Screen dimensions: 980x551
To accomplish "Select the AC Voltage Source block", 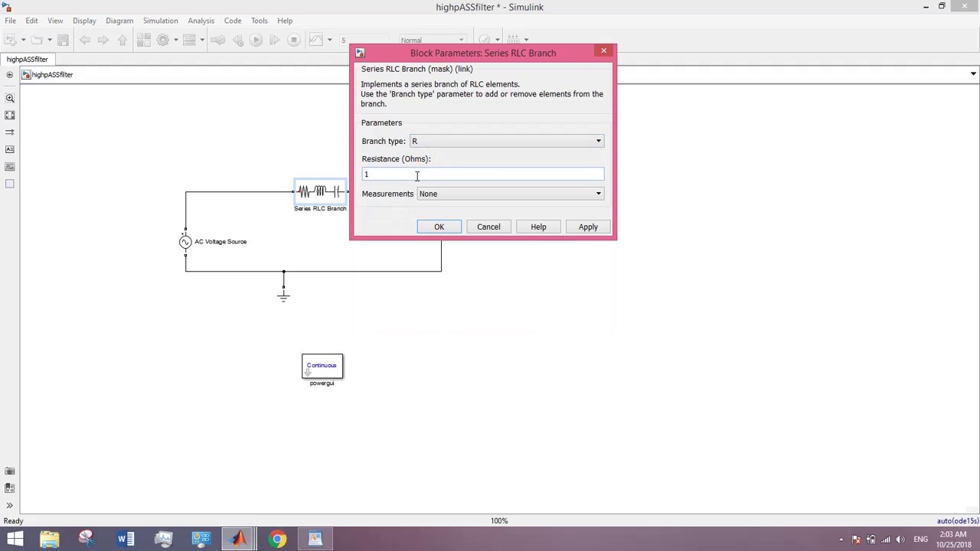I will tap(185, 242).
